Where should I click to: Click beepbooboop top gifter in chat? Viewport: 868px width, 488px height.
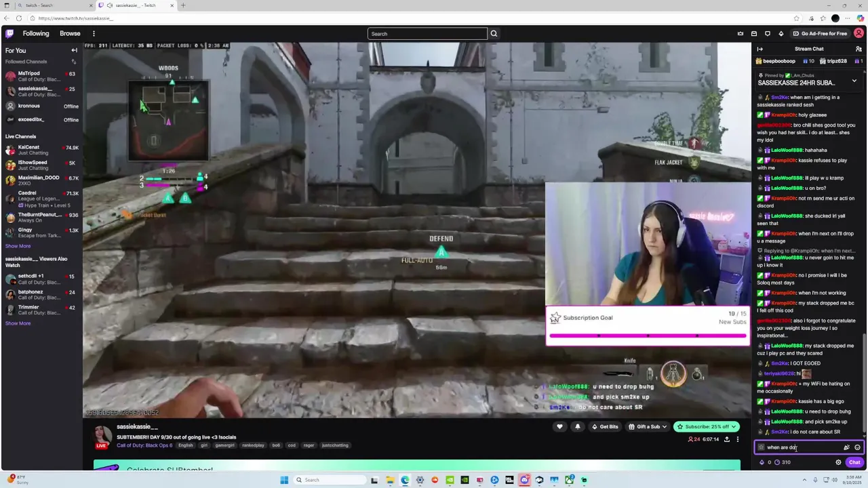pos(777,61)
